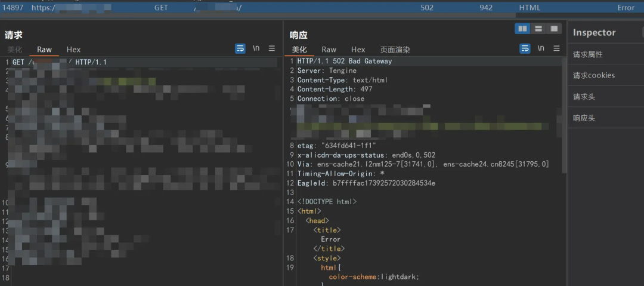
Task: Click the <!DOCTYPE html> line
Action: [327, 202]
